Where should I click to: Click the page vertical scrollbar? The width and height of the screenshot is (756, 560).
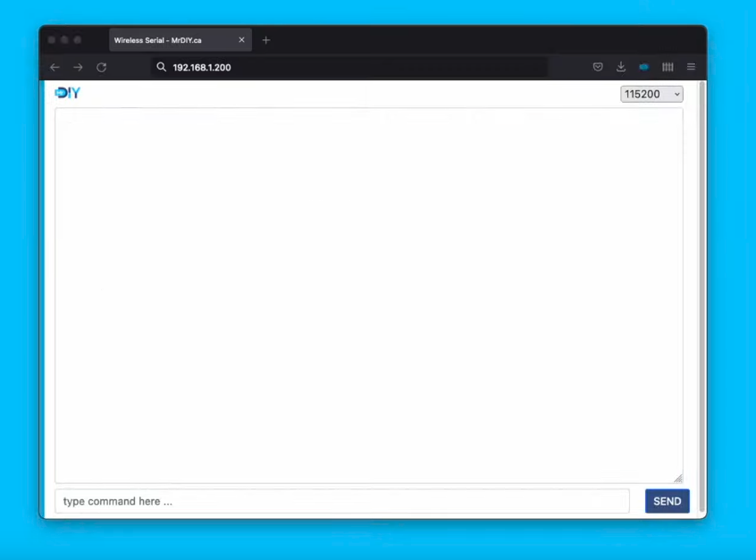click(702, 297)
